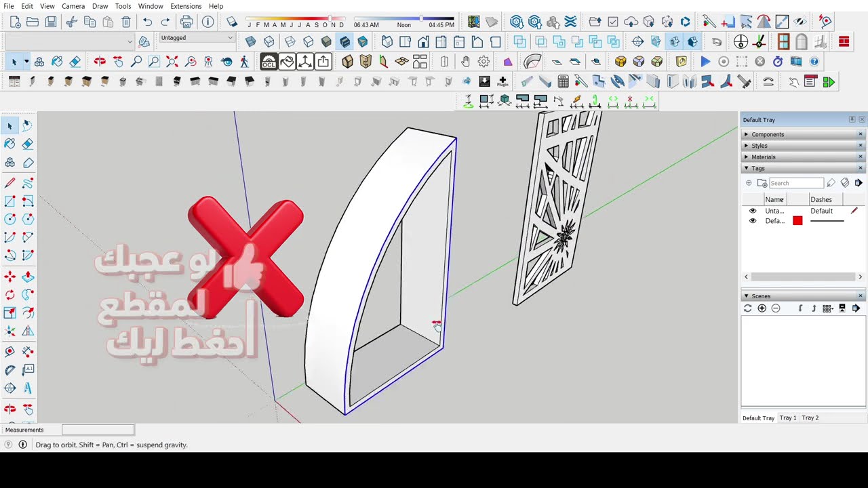Select the Circle tool
This screenshot has width=868, height=488.
pyautogui.click(x=9, y=219)
